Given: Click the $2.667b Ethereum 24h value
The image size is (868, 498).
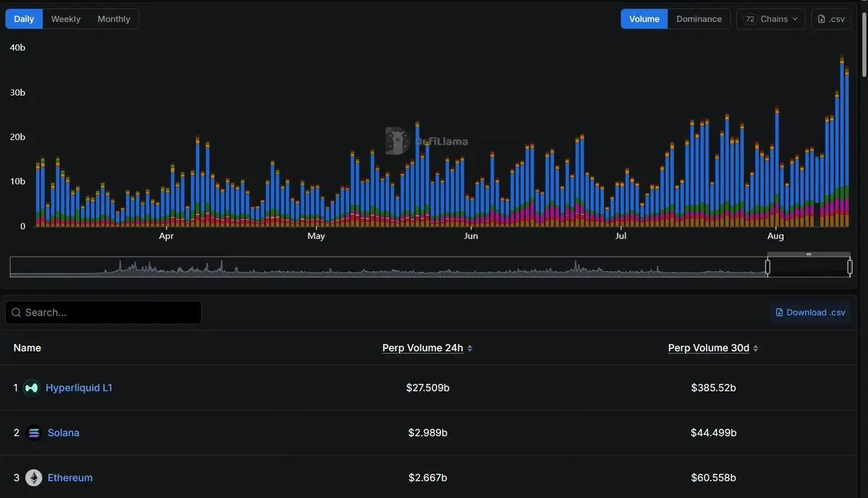Looking at the screenshot, I should (427, 477).
